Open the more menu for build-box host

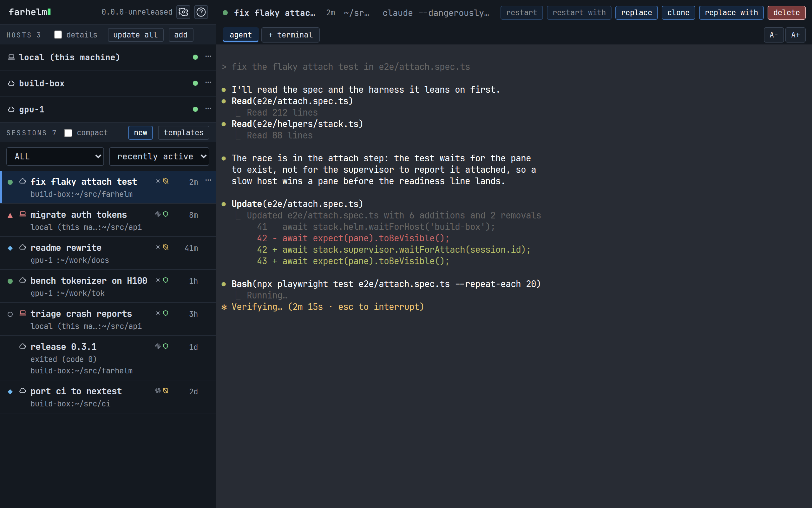point(208,82)
